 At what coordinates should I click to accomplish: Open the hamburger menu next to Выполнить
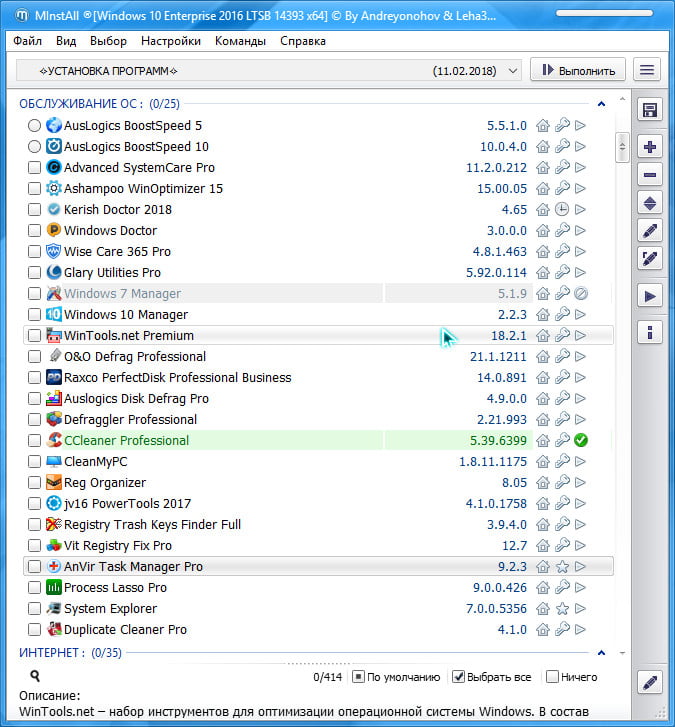point(648,70)
